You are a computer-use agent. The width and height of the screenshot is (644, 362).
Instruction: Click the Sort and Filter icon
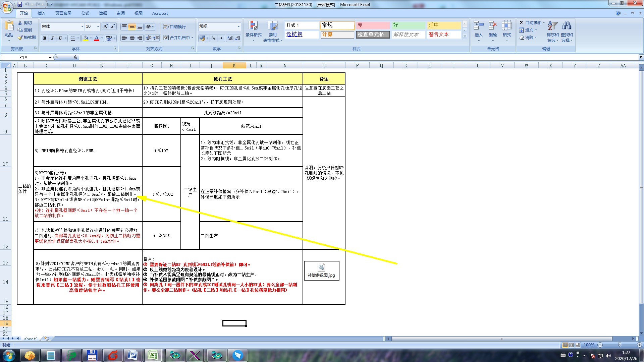pos(552,26)
